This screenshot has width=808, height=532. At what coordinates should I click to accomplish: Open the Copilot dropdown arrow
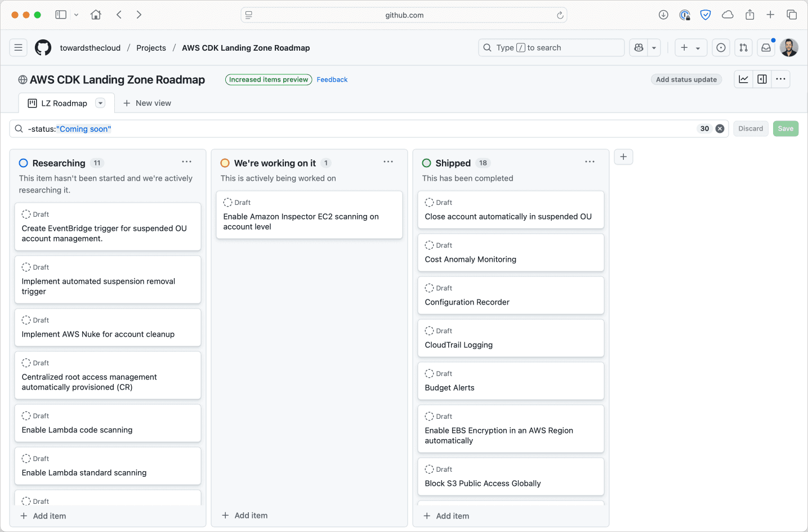coord(654,48)
